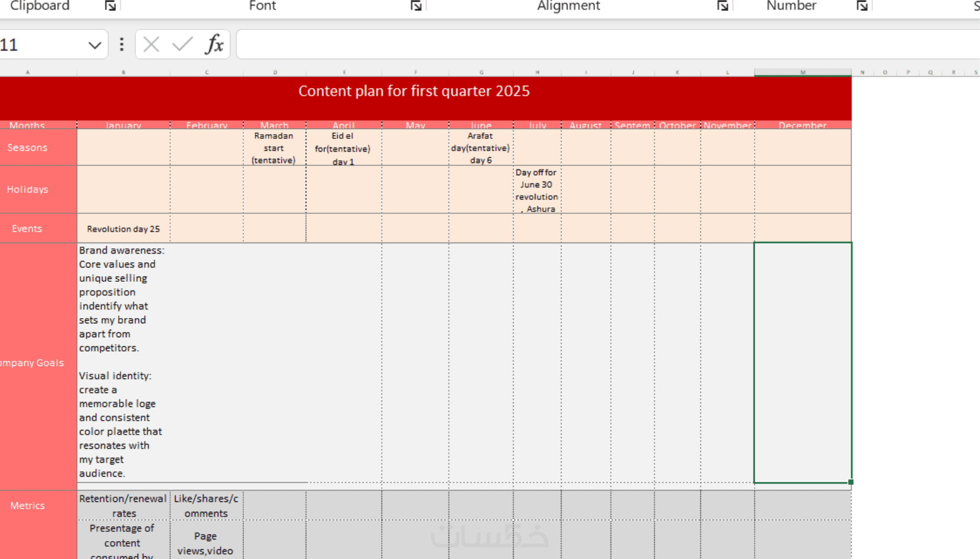Click into the formula bar input
Screen dimensions: 980x559
pyautogui.click(x=608, y=44)
